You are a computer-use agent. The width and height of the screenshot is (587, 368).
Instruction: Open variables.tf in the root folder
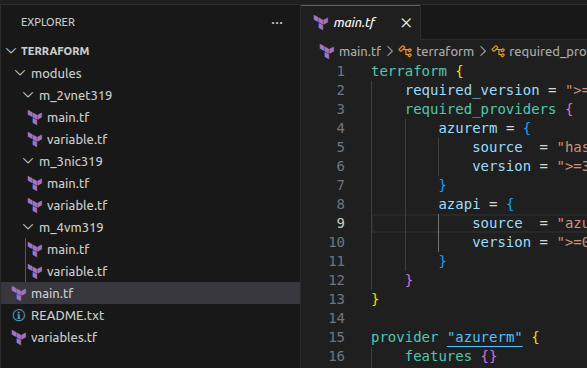coord(64,338)
